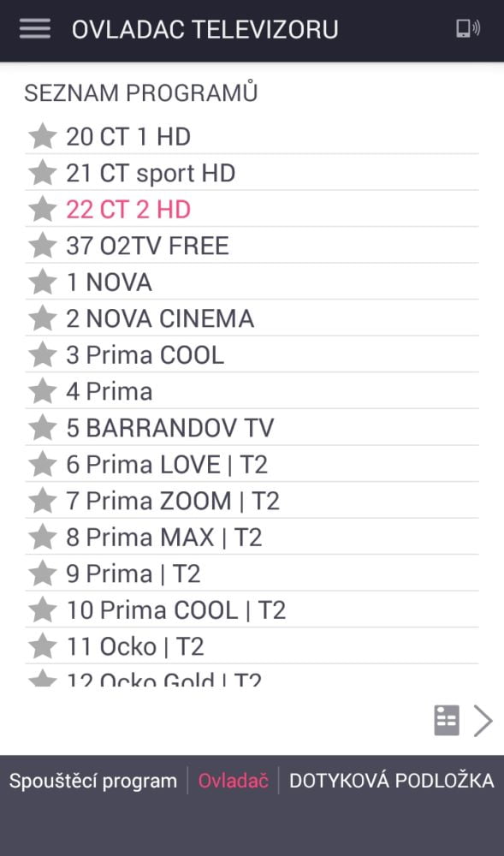Select channel 7 Prima ZOOM | T2

click(x=171, y=500)
